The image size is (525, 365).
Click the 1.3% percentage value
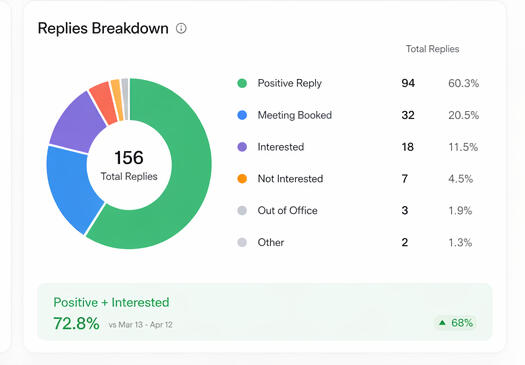click(x=460, y=242)
